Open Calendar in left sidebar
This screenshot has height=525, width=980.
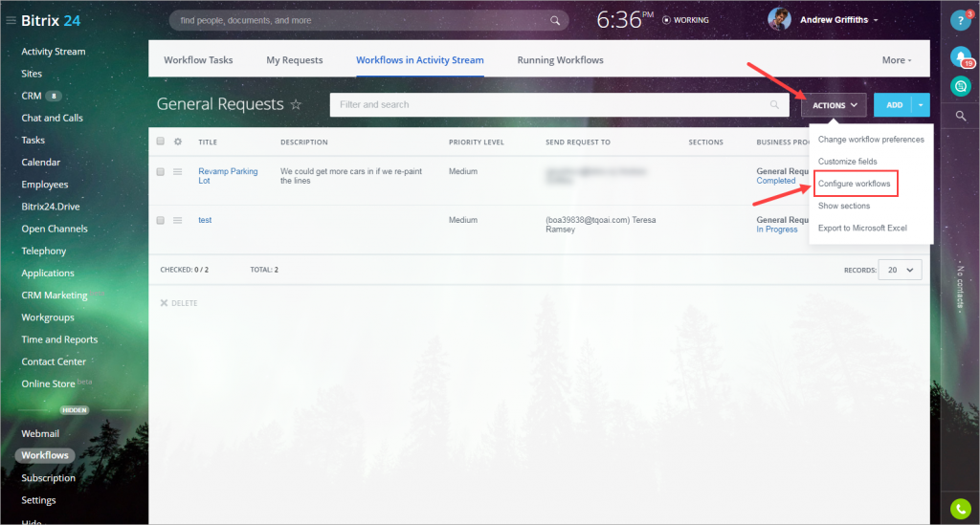(x=40, y=163)
